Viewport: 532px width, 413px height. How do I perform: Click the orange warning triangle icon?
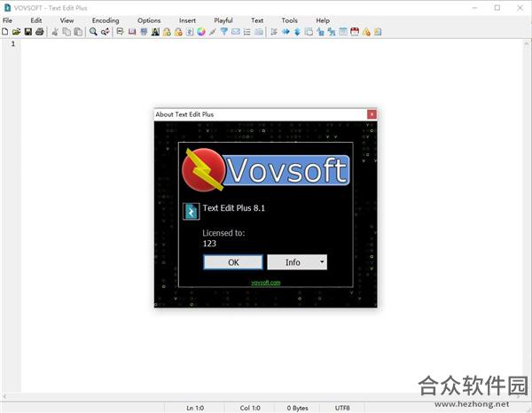point(366,32)
